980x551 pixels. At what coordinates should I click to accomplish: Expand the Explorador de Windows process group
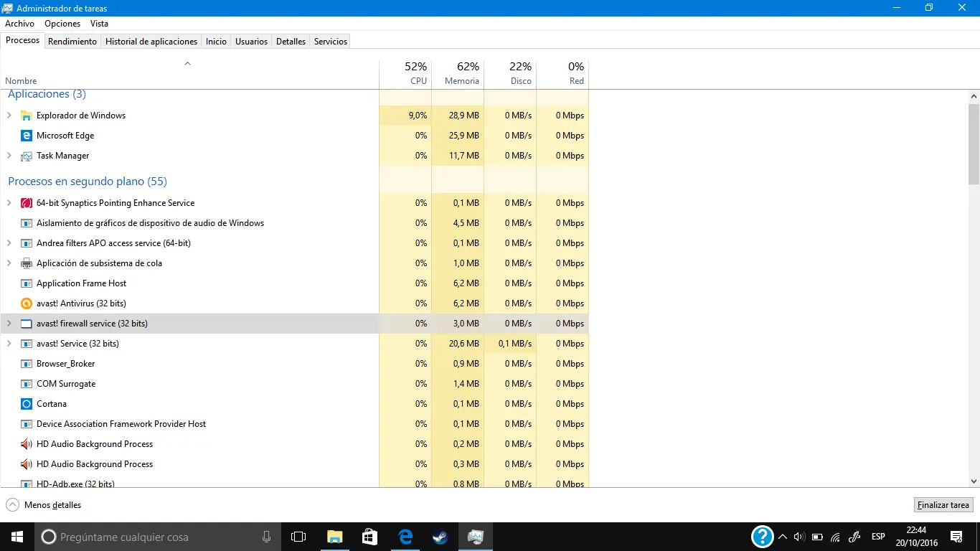click(9, 116)
